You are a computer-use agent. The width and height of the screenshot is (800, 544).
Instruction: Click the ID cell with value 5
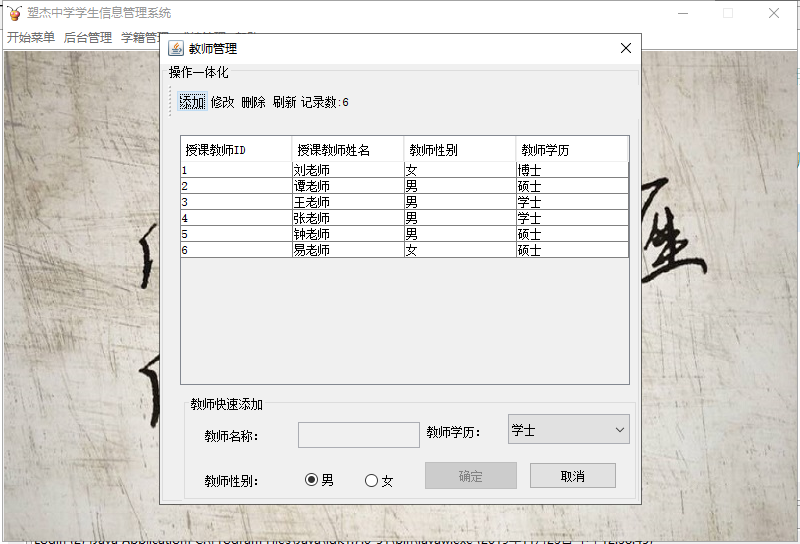(x=236, y=234)
